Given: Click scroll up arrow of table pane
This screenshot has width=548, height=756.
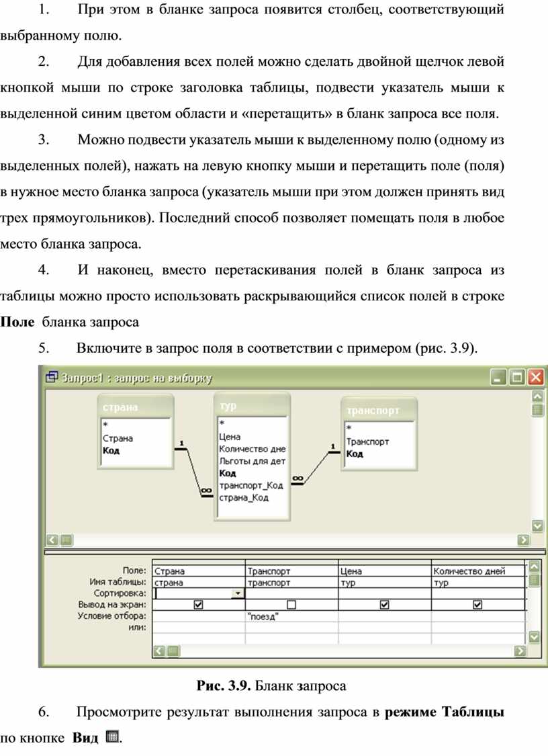Looking at the screenshot, I should pyautogui.click(x=537, y=396).
